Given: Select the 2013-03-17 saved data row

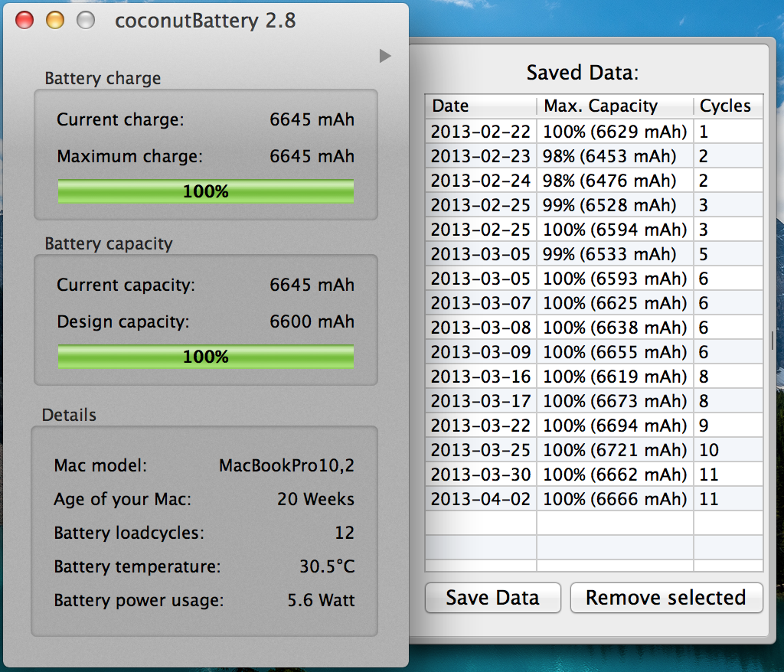Looking at the screenshot, I should [594, 401].
